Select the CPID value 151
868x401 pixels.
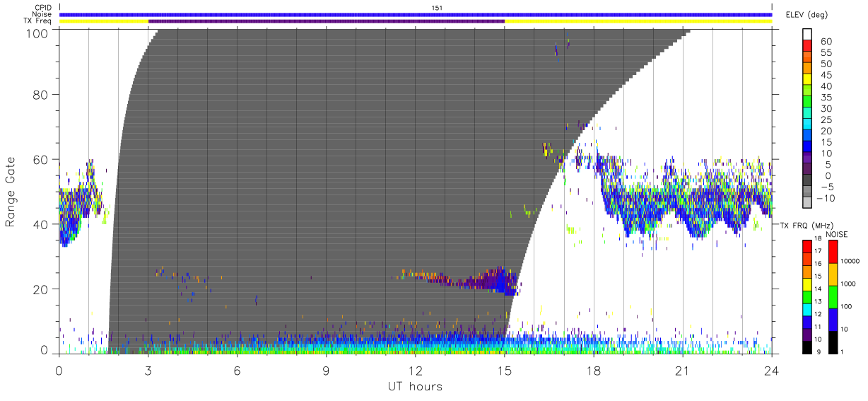(x=436, y=7)
